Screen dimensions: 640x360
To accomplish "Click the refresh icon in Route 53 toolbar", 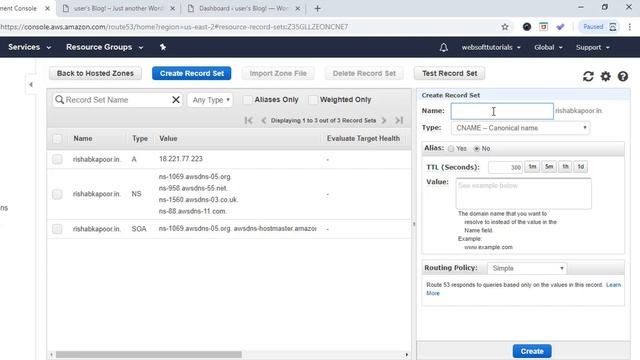I will pos(588,76).
